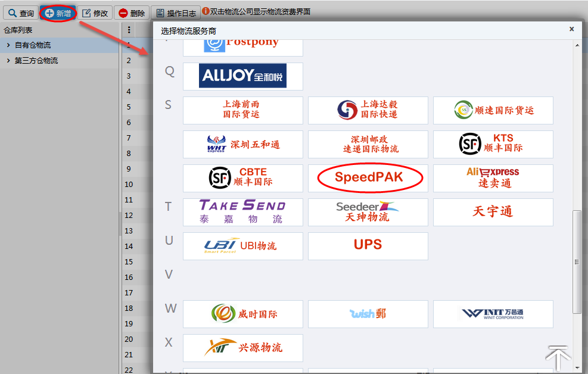Select KTS 顺丰国际 provider tile

click(x=493, y=144)
